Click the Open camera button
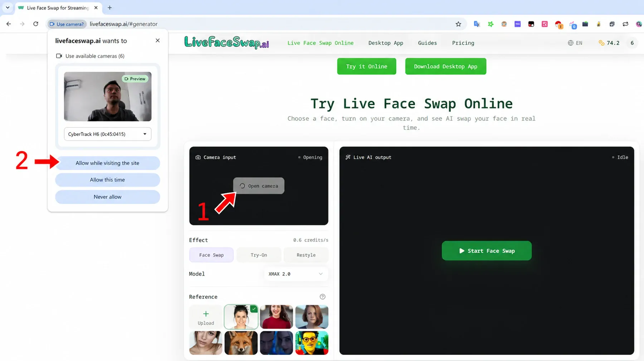The width and height of the screenshot is (644, 361). pyautogui.click(x=259, y=186)
